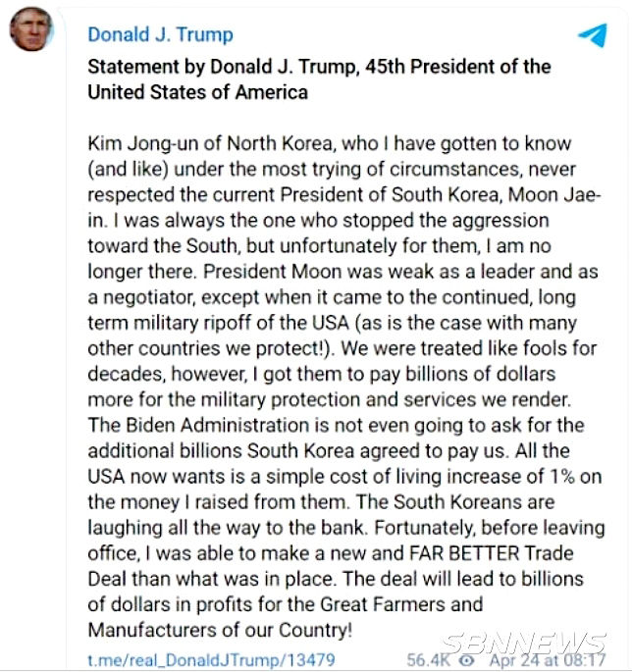The image size is (632, 672).
Task: Click the bold 'Statement by Donald J. Trump' heading
Action: coord(222,67)
